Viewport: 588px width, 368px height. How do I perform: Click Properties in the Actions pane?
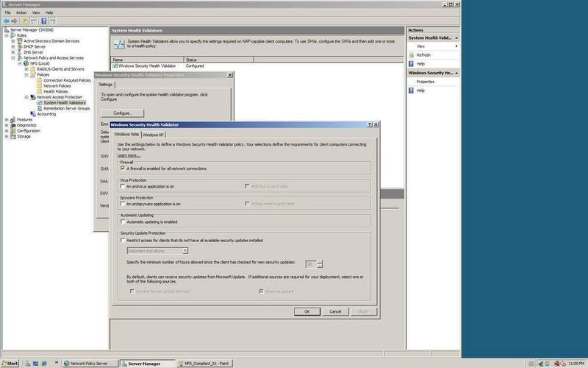(426, 82)
